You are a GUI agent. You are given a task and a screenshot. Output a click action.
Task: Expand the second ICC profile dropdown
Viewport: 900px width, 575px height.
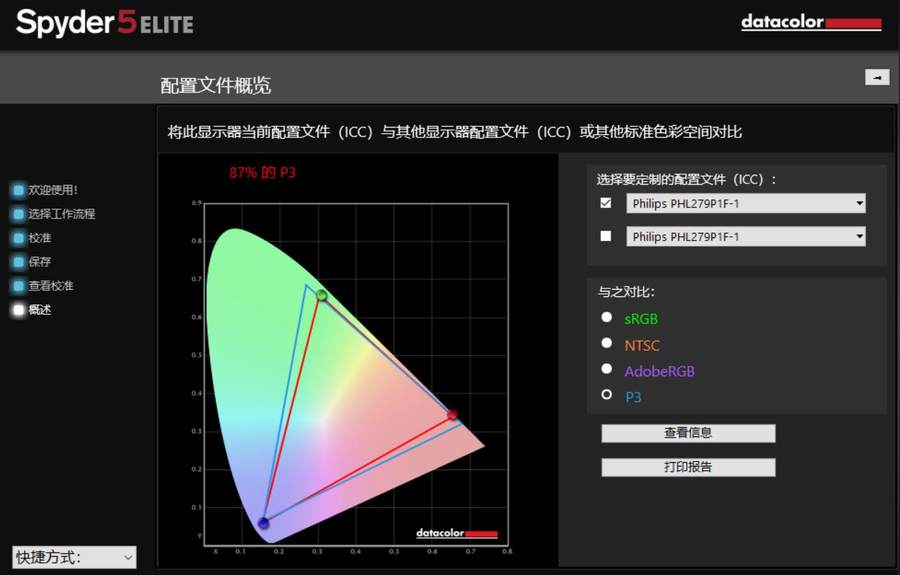pos(745,237)
